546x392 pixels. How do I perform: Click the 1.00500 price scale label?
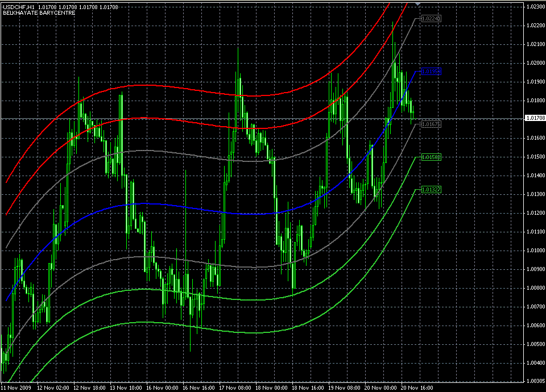(536, 344)
